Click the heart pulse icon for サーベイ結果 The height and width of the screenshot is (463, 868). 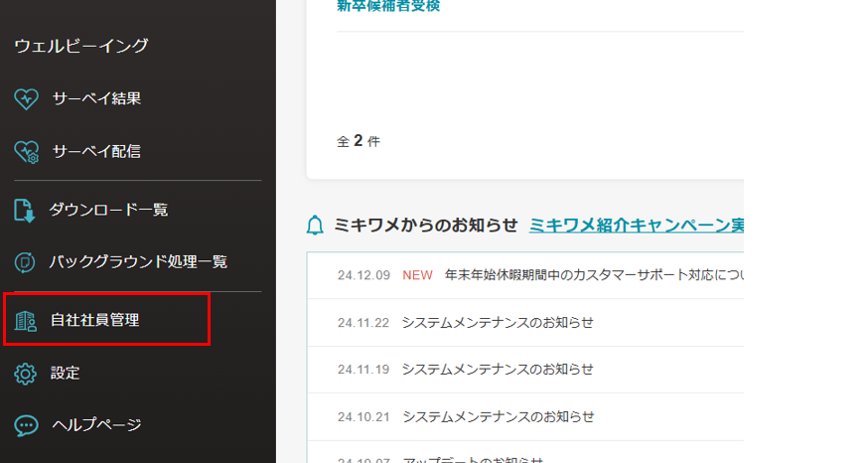(26, 98)
